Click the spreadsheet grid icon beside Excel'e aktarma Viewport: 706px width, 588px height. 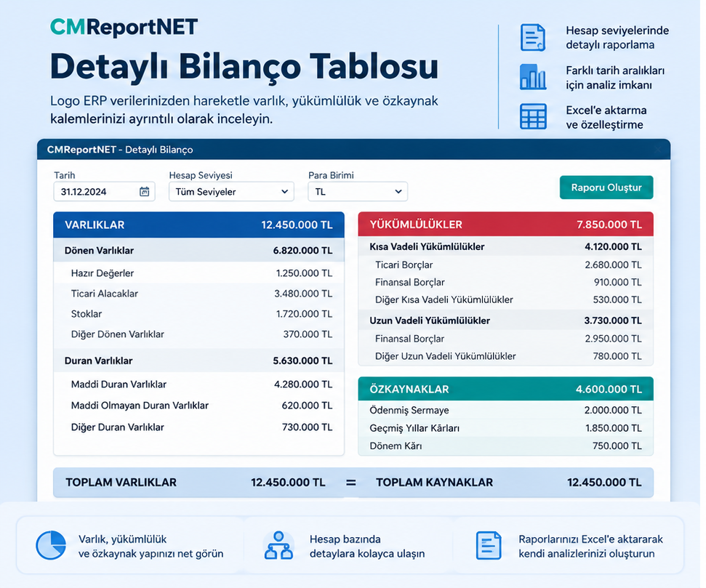tap(533, 116)
